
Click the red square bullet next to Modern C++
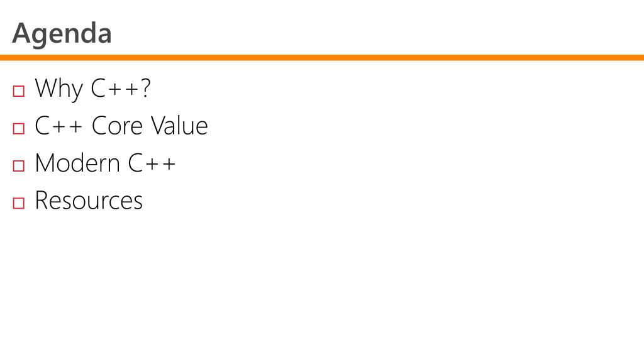[18, 166]
